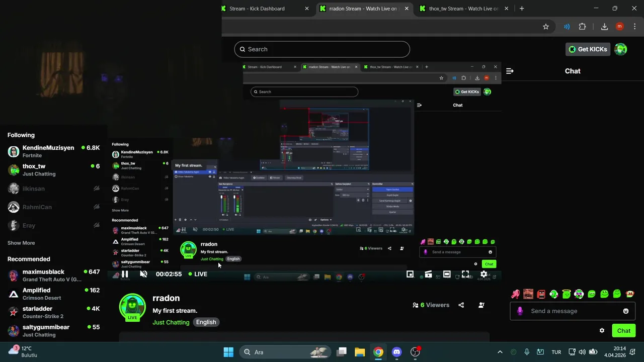Insert the green emote with pink glasses
The image size is (644, 362).
(x=579, y=294)
